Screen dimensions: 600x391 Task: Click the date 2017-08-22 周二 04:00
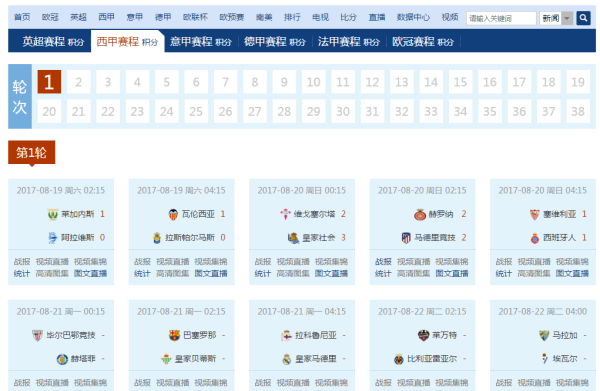[x=543, y=312]
